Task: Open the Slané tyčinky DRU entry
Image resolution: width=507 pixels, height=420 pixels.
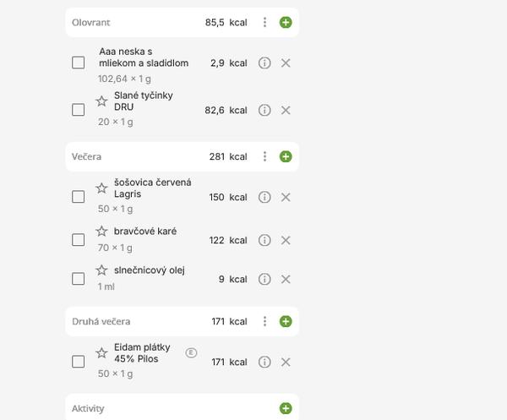Action: click(144, 101)
